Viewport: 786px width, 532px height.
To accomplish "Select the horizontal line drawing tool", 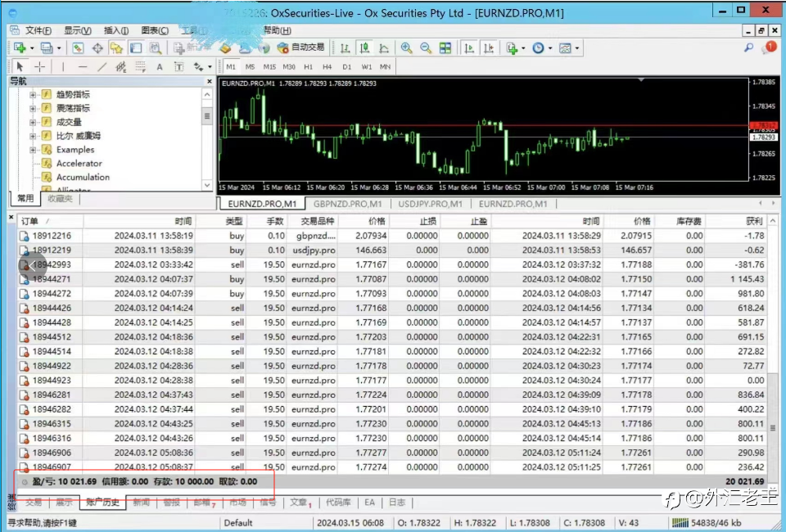I will click(83, 67).
